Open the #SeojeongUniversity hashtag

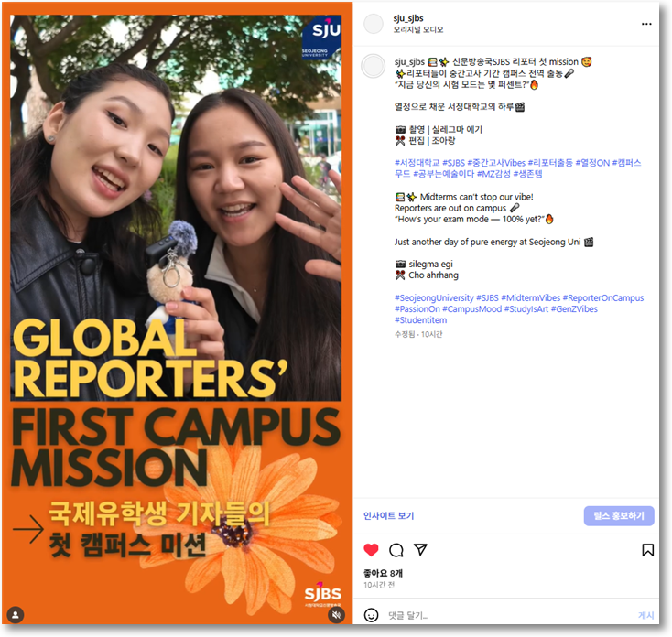[x=434, y=298]
